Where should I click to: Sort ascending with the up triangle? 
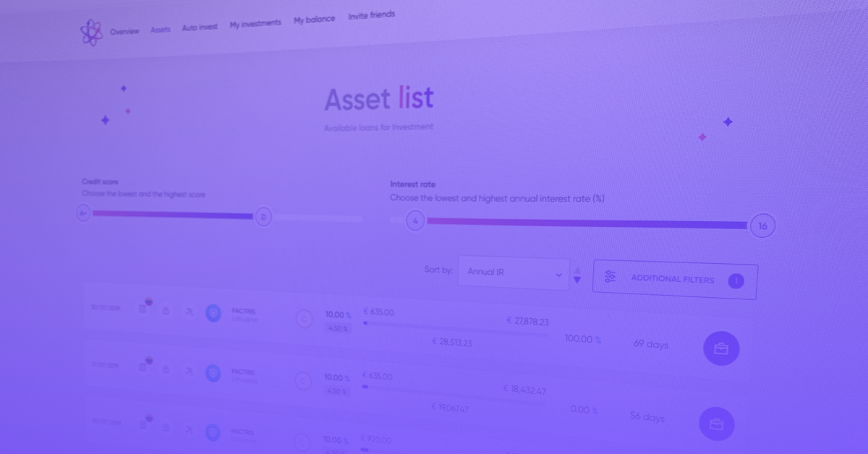[576, 270]
